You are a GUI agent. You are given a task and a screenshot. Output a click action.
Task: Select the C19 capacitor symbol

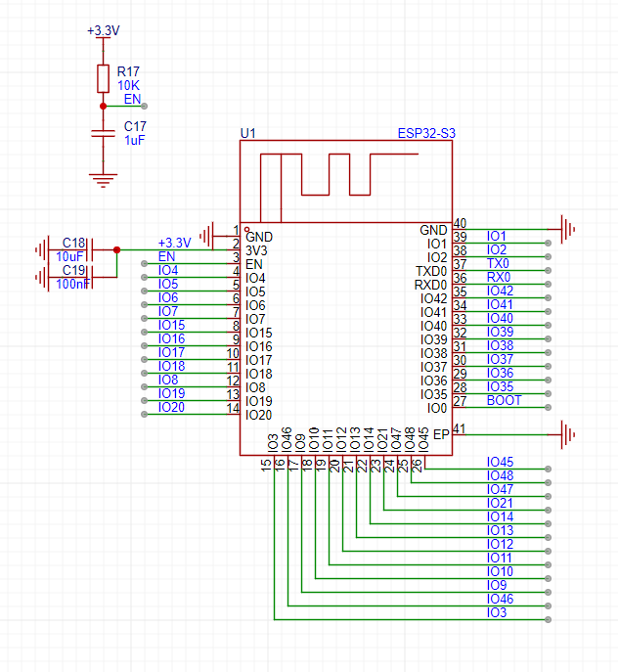click(90, 277)
